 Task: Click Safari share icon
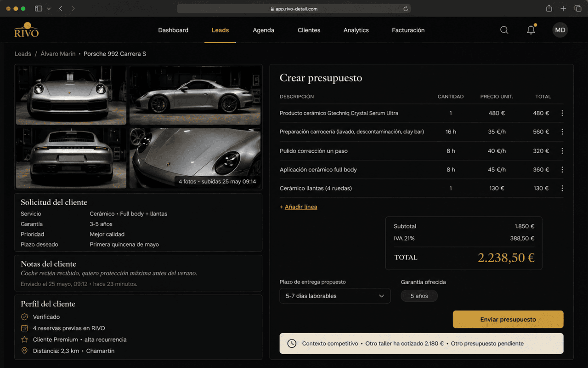(549, 9)
